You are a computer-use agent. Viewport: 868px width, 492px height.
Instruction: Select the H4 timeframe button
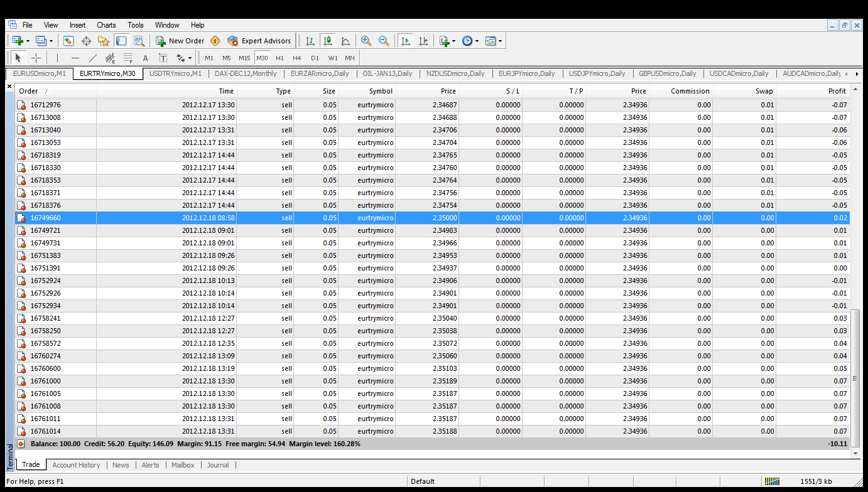(x=297, y=58)
